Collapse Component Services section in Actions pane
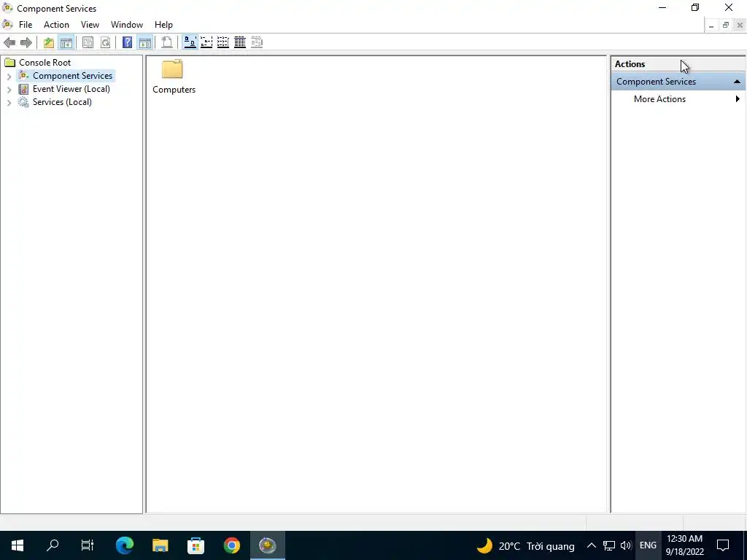This screenshot has width=747, height=560. point(737,82)
